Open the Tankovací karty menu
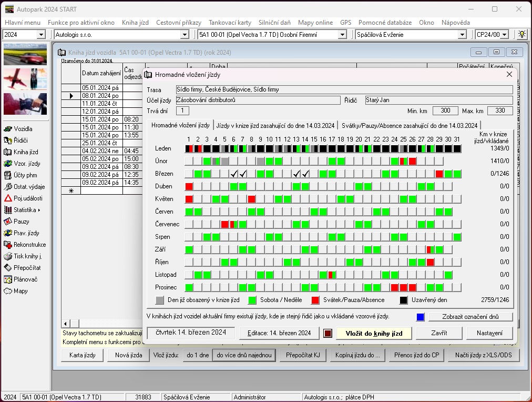The width and height of the screenshot is (532, 402). pos(230,23)
